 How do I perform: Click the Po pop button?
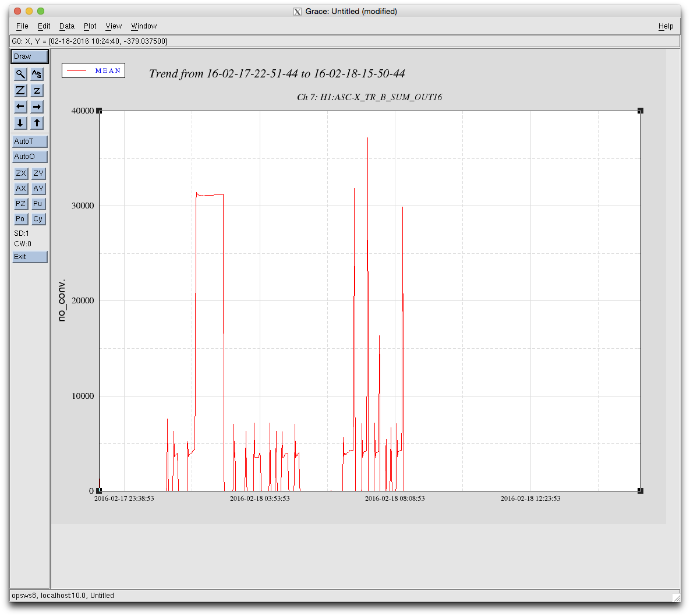(21, 219)
